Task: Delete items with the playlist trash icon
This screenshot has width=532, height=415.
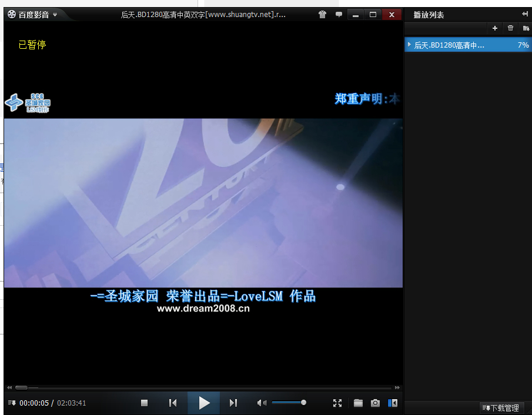Action: pyautogui.click(x=510, y=28)
